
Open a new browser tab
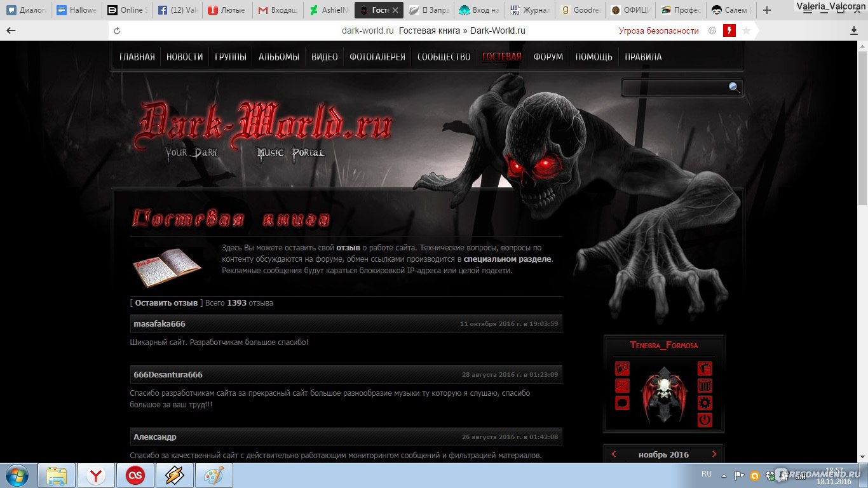click(767, 10)
